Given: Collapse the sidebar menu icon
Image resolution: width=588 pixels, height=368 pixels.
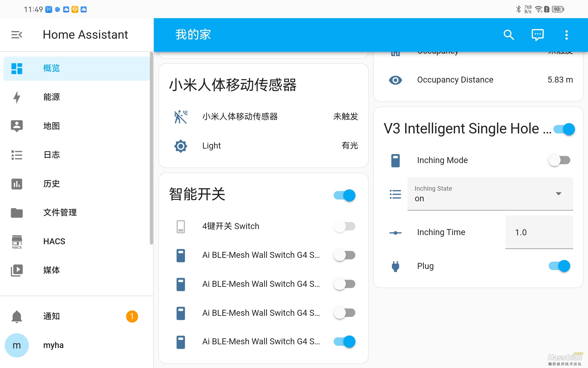Looking at the screenshot, I should coord(17,35).
